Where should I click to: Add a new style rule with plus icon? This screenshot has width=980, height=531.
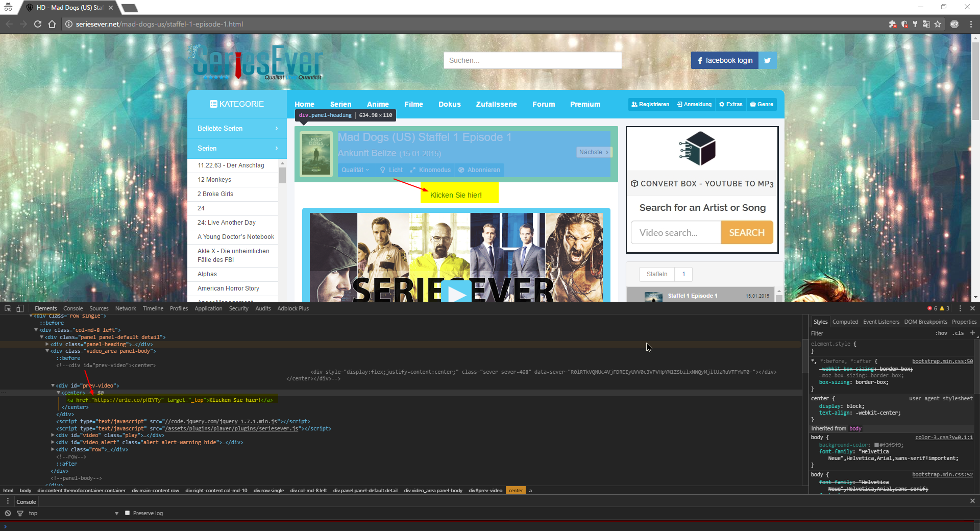point(972,333)
